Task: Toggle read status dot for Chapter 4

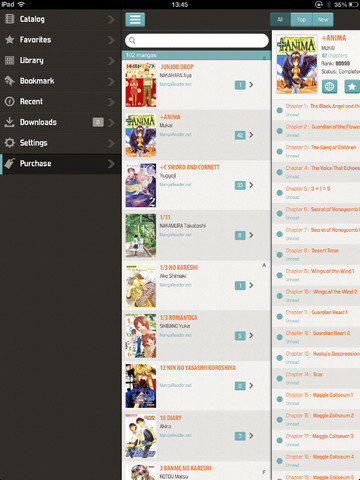Action: pyautogui.click(x=280, y=172)
